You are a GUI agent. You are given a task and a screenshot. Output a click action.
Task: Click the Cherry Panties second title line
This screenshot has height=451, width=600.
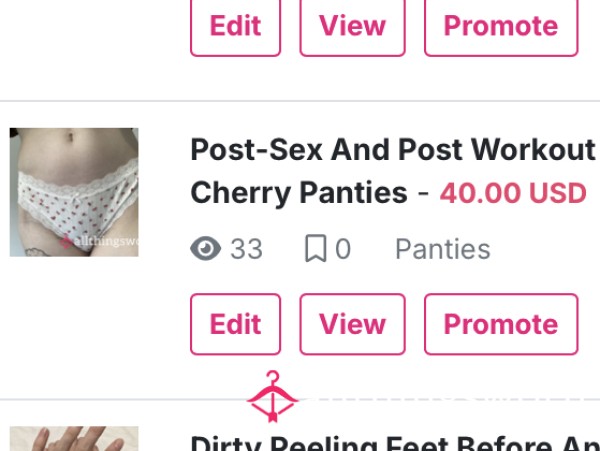tap(299, 194)
